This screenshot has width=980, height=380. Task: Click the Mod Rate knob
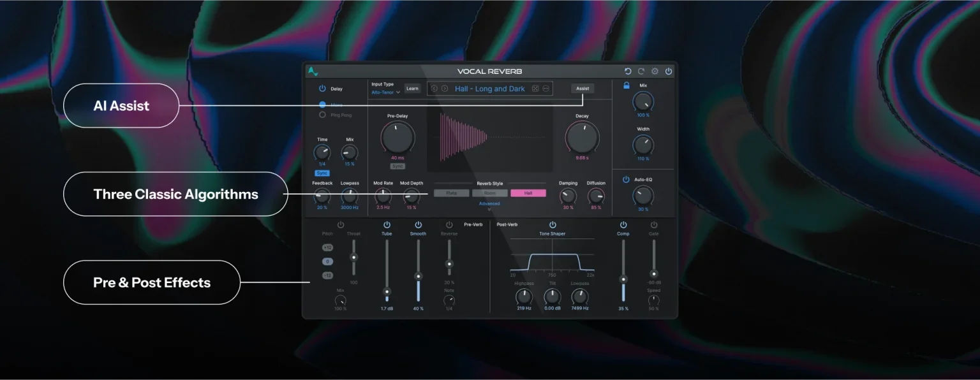(x=383, y=196)
